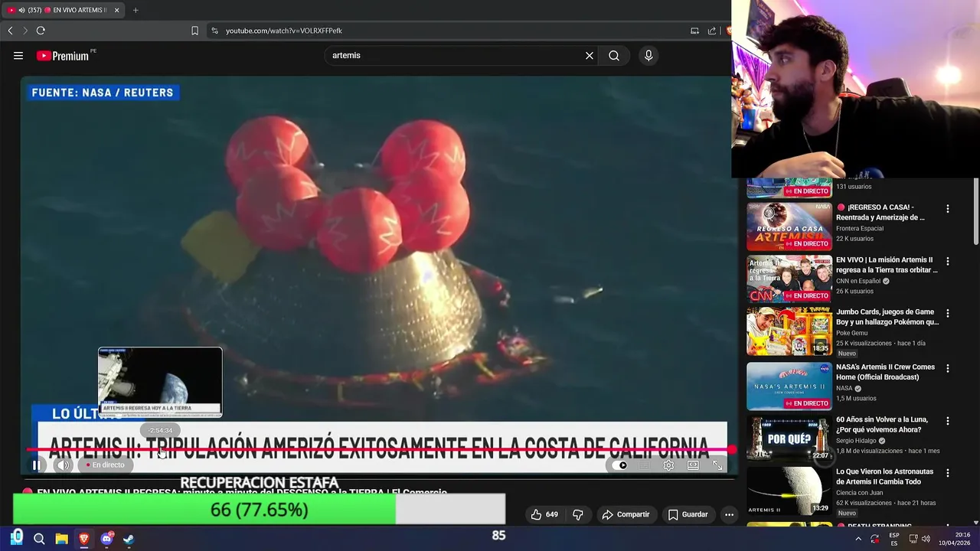Open REGRESO A CASA Artemis thumbnail

tap(789, 226)
